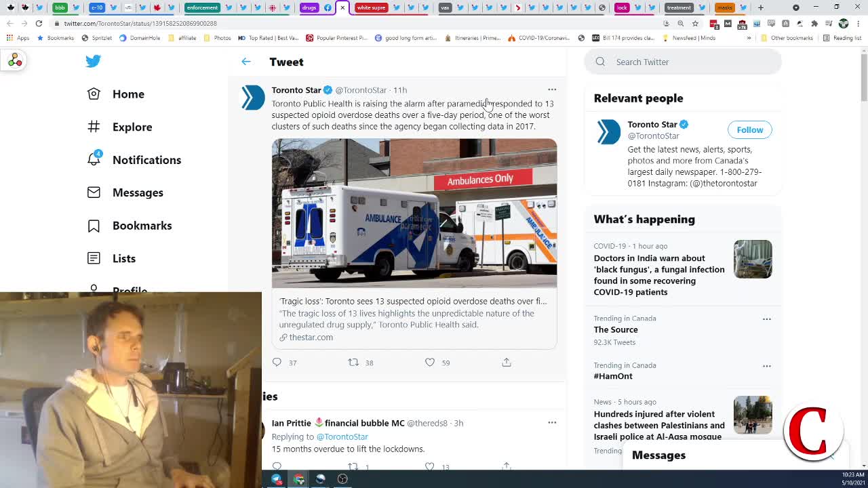The width and height of the screenshot is (868, 488).
Task: Reload the page
Action: 39,23
